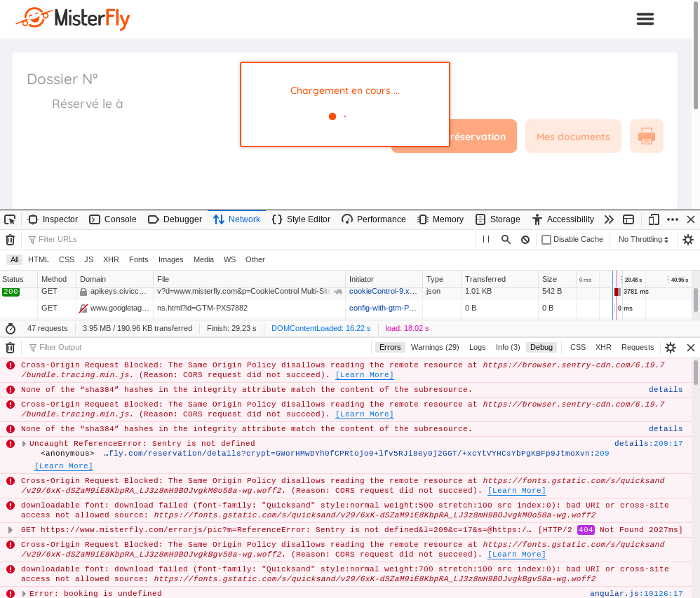
Task: Toggle the console CSS filter
Action: point(578,348)
